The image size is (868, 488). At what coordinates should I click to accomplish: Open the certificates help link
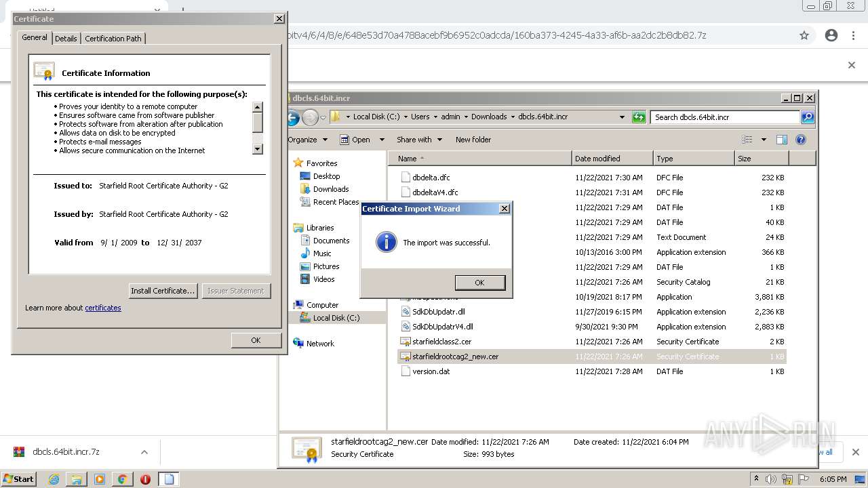click(x=103, y=308)
